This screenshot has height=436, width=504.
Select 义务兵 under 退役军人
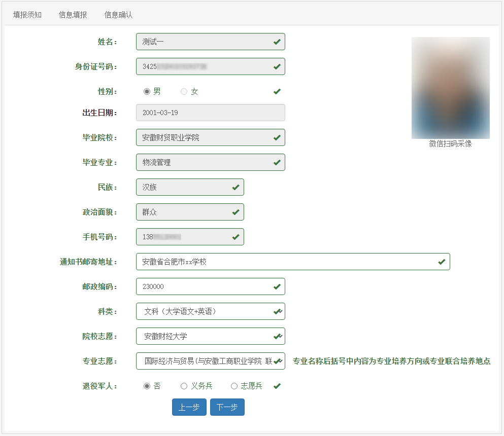pyautogui.click(x=184, y=386)
